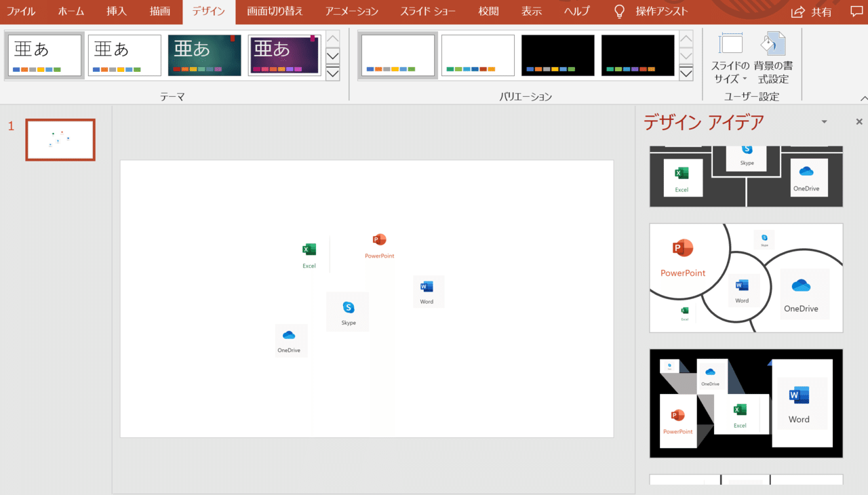Open the 画面切り替え tab
868x495 pixels.
tap(275, 12)
